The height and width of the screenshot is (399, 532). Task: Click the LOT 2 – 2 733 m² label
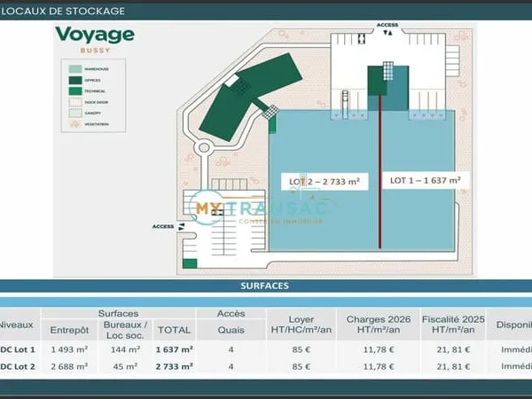[325, 182]
